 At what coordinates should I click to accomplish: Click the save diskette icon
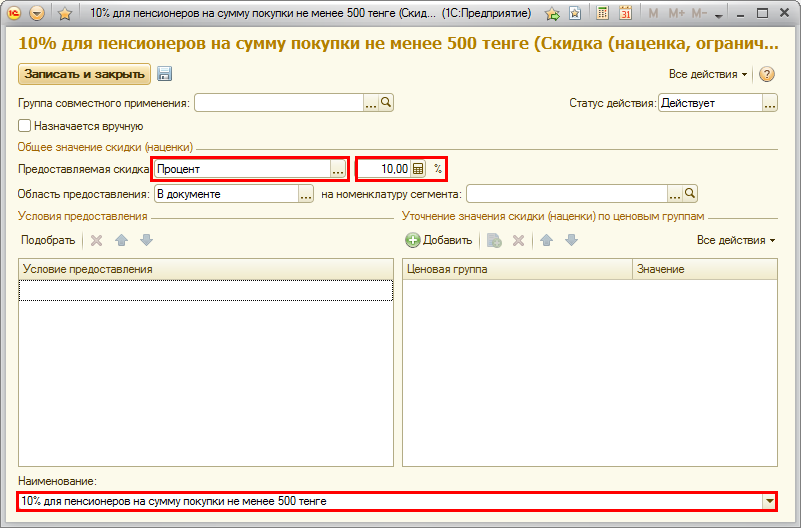[x=165, y=74]
